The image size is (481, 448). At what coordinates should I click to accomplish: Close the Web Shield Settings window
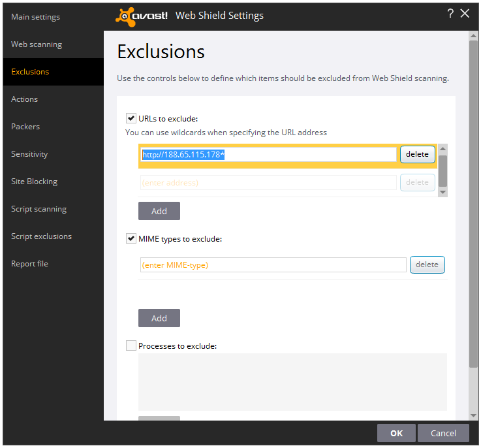point(465,13)
